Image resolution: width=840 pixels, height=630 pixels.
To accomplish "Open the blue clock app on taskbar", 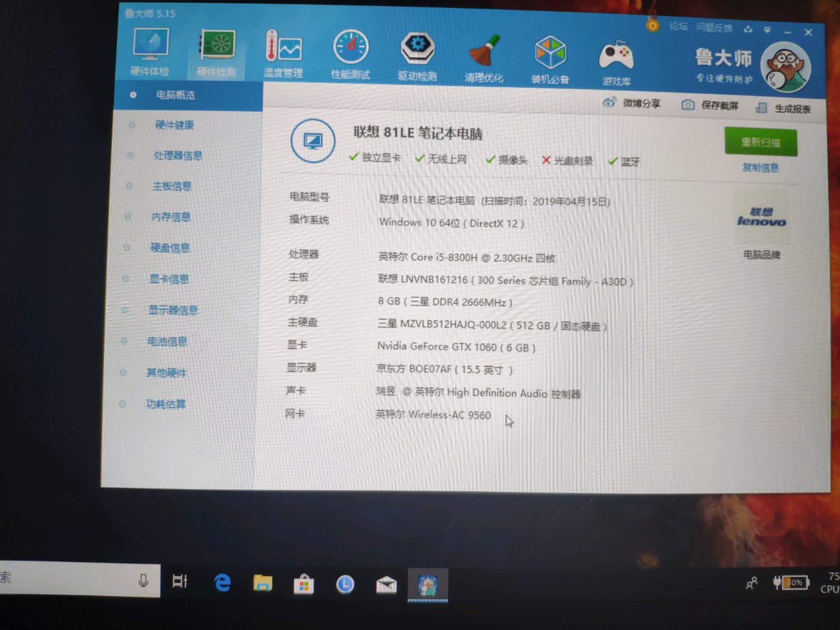I will click(345, 585).
